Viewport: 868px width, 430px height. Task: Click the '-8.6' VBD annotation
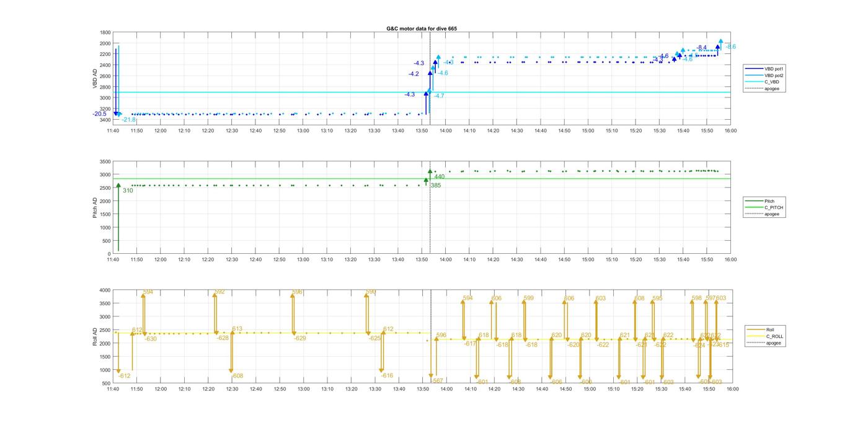pos(731,47)
